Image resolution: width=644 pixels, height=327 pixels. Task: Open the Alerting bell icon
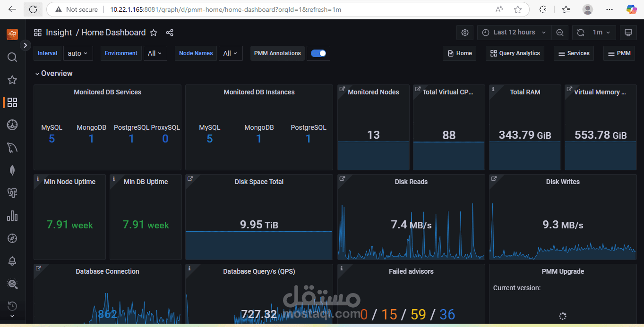click(x=12, y=261)
